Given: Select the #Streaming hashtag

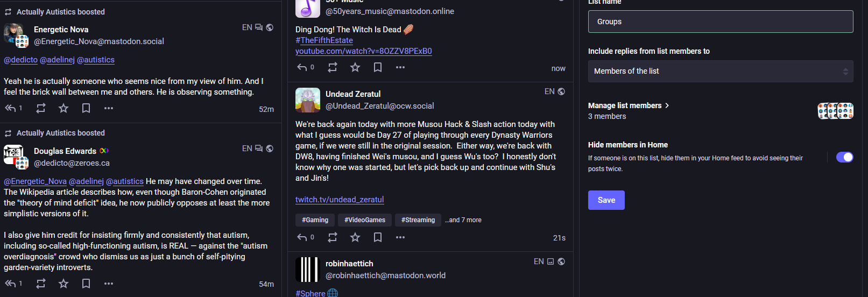Looking at the screenshot, I should (x=418, y=220).
